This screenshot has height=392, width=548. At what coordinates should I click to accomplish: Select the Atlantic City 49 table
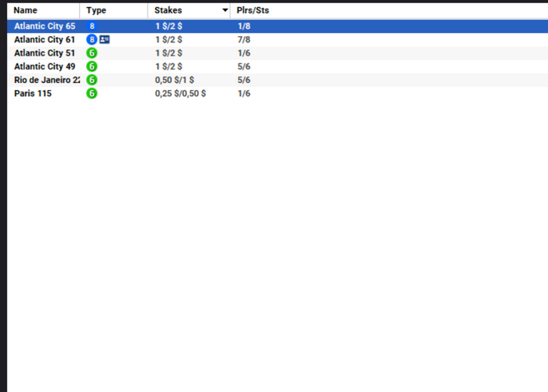tap(277, 67)
